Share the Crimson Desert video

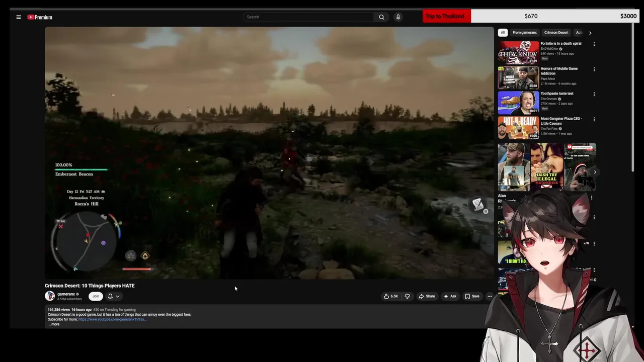pos(427,296)
